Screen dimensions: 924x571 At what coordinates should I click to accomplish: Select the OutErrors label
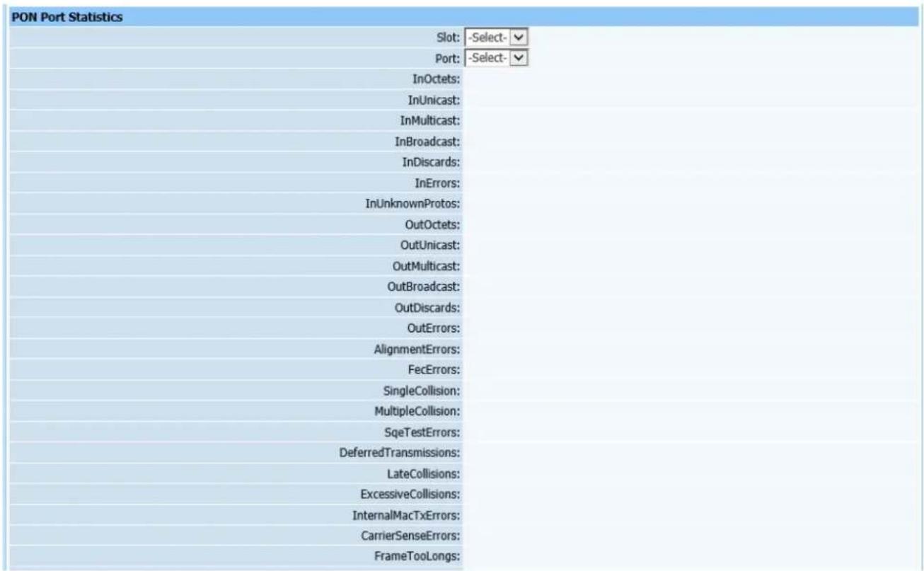click(x=434, y=328)
